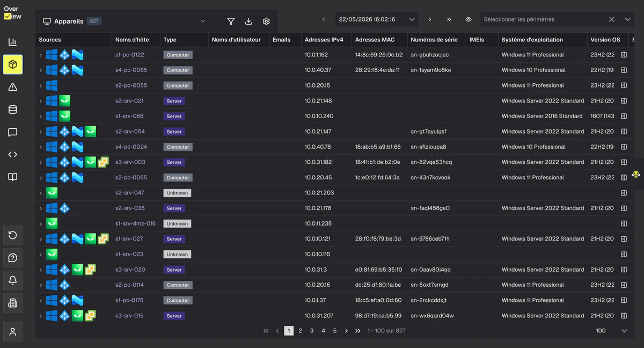Open the messages chat bubble sidebar icon
The width and height of the screenshot is (644, 348).
[x=13, y=132]
